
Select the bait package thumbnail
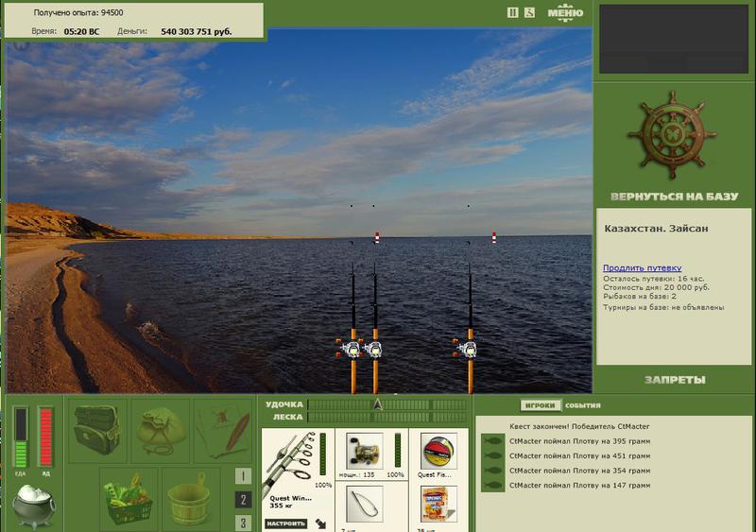[438, 505]
